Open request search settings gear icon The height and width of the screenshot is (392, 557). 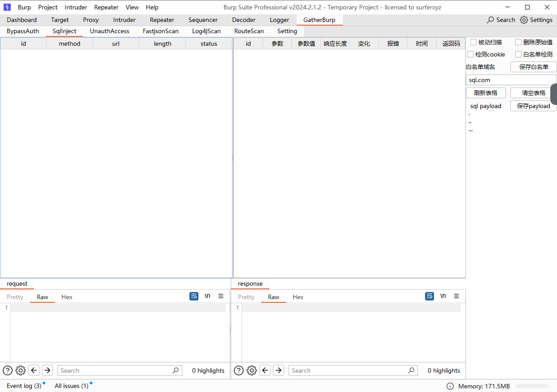tap(21, 370)
